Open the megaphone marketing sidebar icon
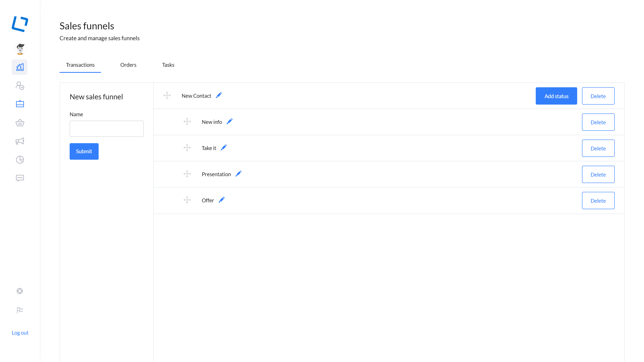 click(x=20, y=141)
